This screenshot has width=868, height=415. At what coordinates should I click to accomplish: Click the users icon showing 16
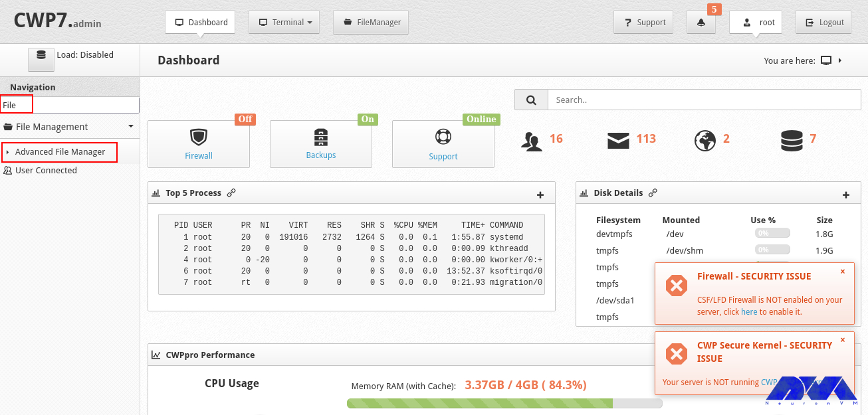532,140
